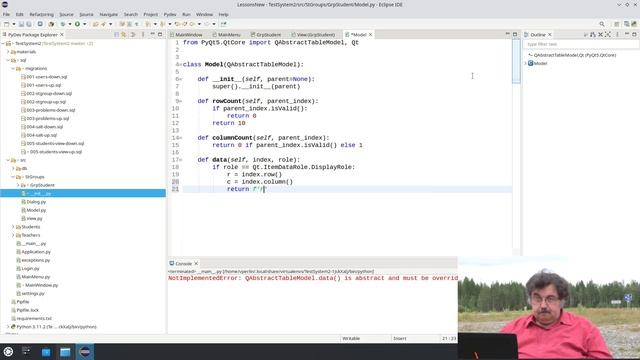Collapse the sql folder
The height and width of the screenshot is (360, 640).
(8, 60)
